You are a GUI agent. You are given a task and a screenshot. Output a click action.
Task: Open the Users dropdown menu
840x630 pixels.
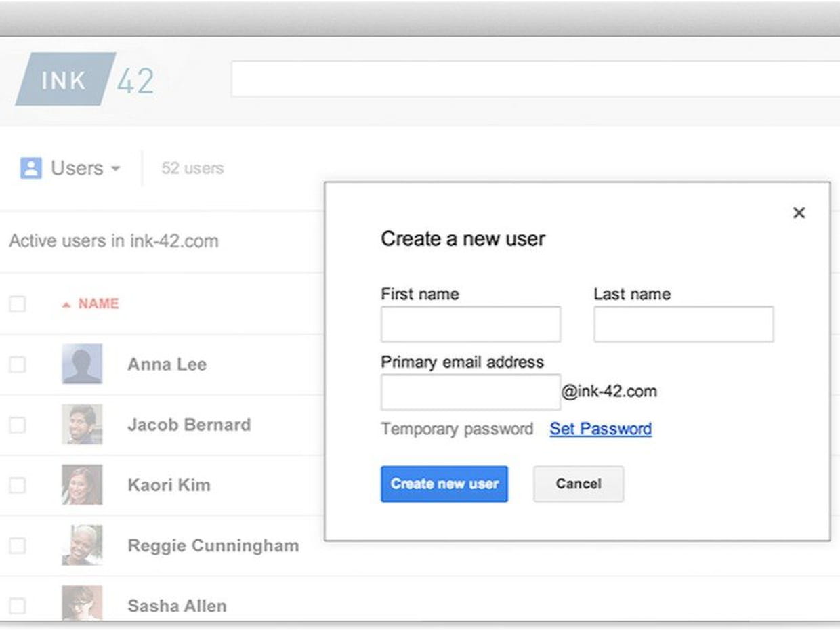[85, 168]
